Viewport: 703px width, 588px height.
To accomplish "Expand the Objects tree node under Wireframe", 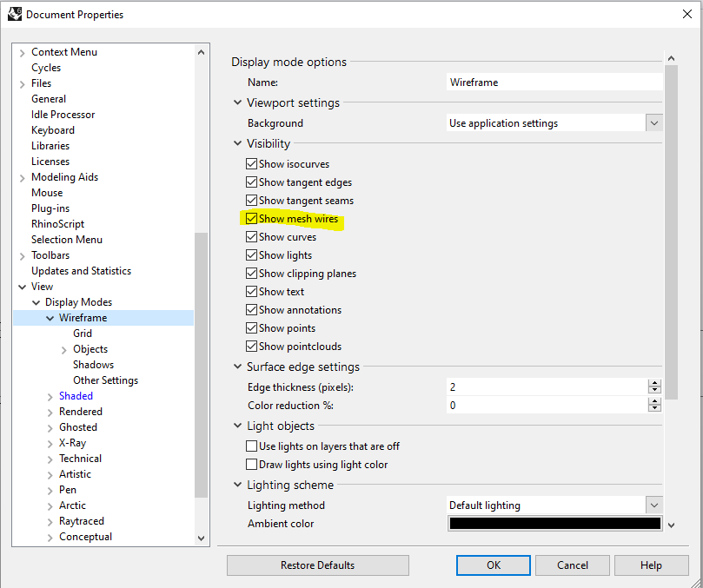I will 64,350.
